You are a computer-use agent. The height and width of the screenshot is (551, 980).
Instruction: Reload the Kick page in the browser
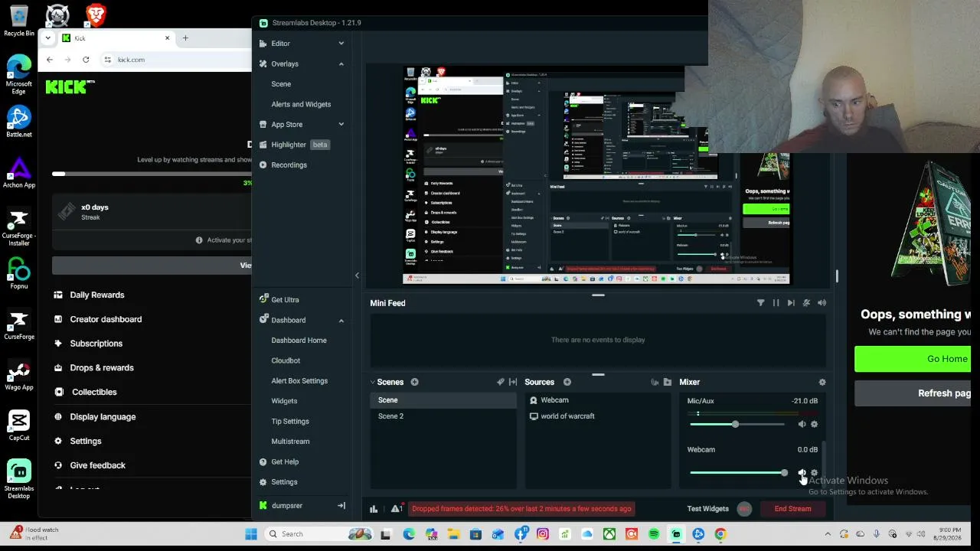(x=86, y=60)
